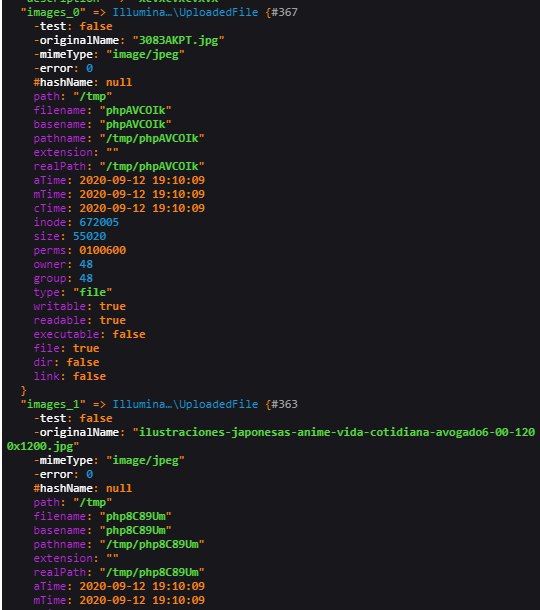Select perms value 0100600
This screenshot has width=540, height=610.
click(x=103, y=251)
